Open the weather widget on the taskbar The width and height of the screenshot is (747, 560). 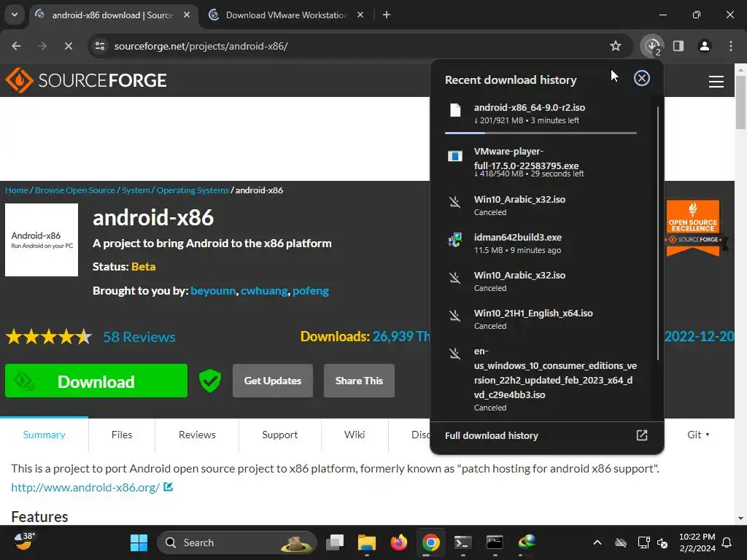point(24,542)
